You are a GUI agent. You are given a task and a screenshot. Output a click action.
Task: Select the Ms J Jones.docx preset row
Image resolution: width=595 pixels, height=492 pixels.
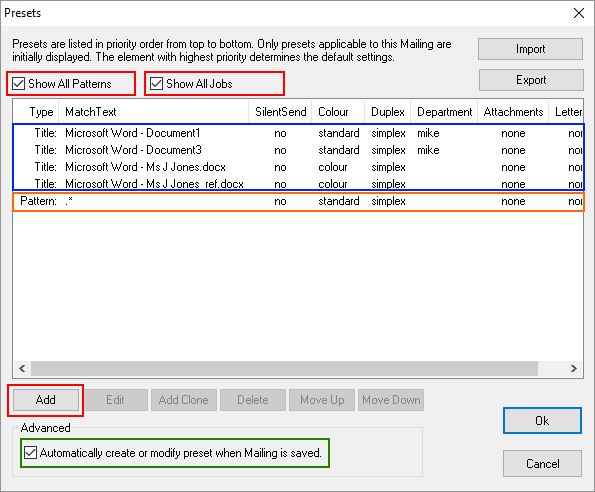[x=298, y=167]
